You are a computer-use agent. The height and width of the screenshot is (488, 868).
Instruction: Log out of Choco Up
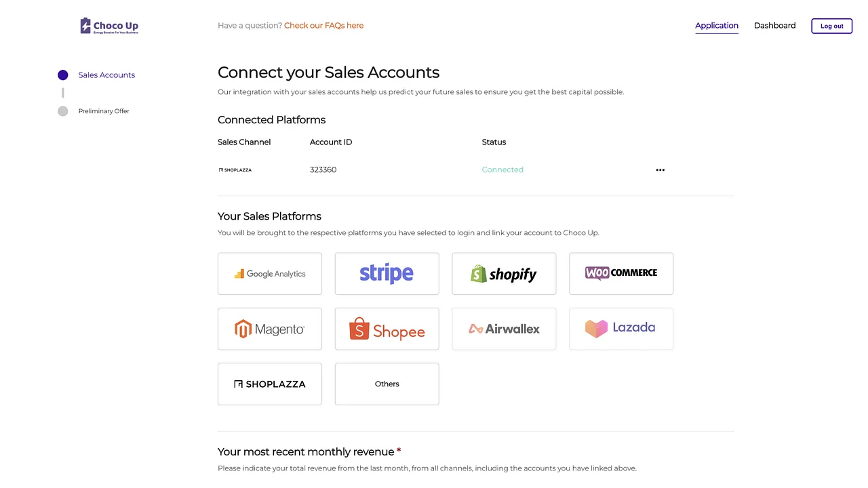[x=831, y=26]
